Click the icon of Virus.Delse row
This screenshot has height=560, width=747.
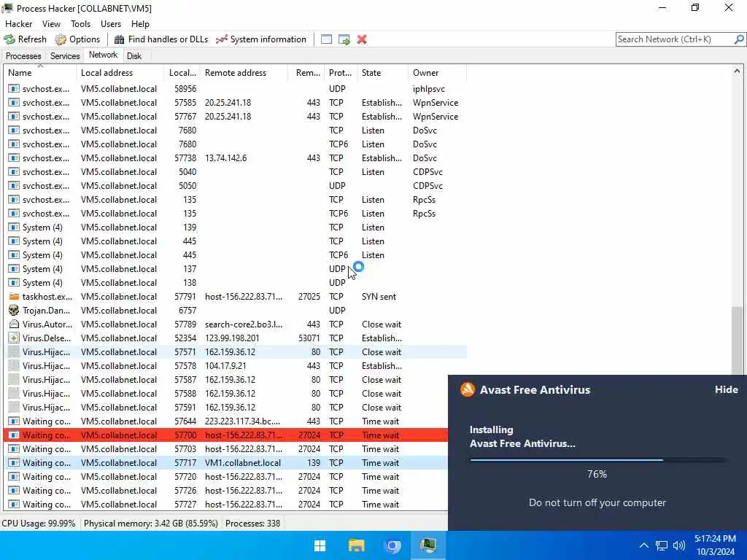coord(15,338)
